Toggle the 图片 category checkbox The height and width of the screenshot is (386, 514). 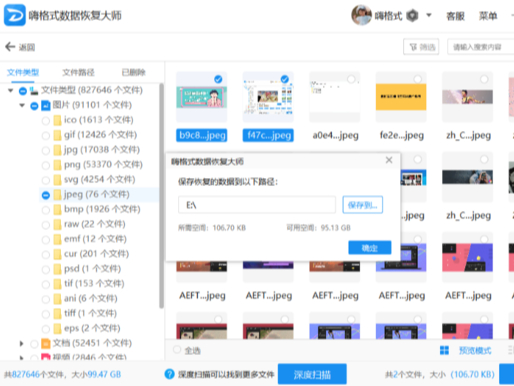[x=34, y=106]
